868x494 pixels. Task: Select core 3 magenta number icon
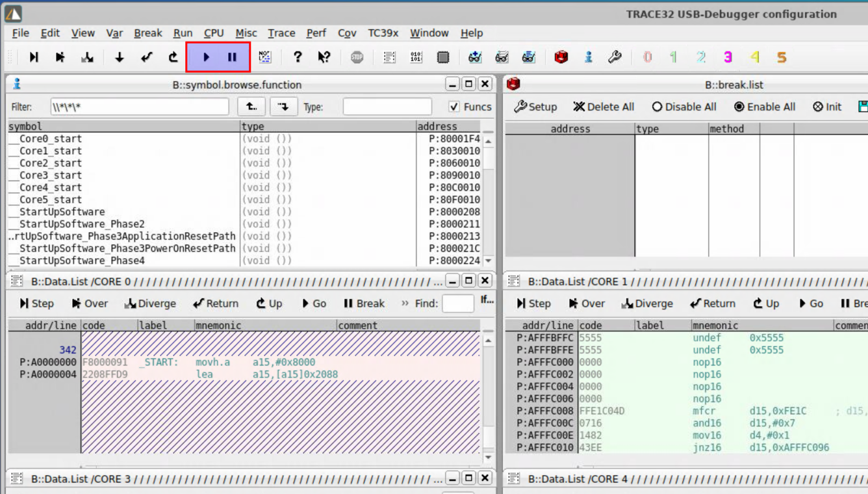[728, 57]
